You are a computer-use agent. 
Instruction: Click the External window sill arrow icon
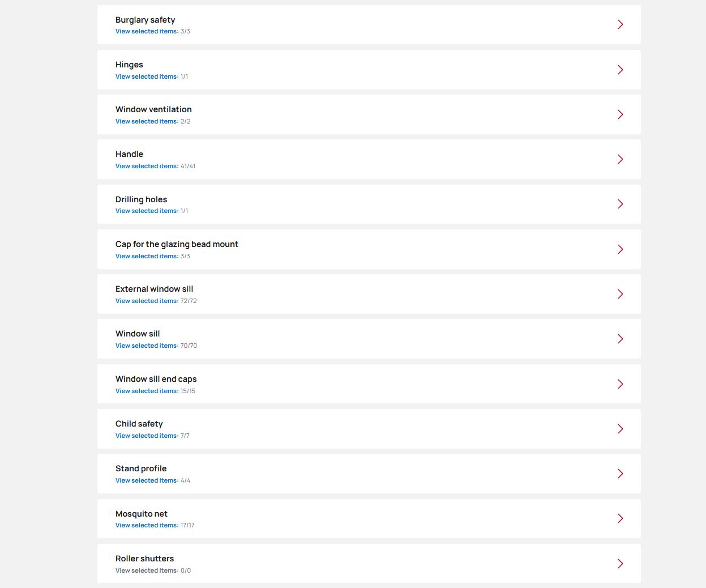(620, 294)
